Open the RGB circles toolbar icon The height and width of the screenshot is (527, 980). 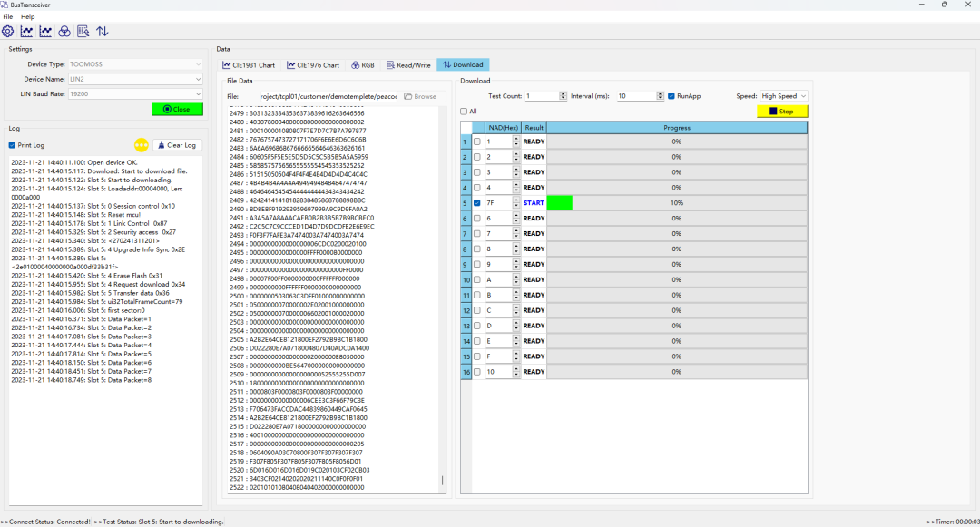[64, 31]
